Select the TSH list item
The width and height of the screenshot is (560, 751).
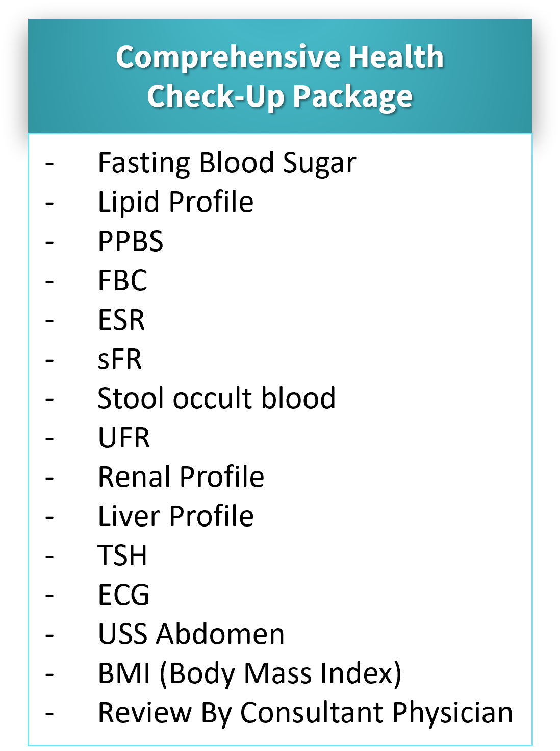click(123, 556)
